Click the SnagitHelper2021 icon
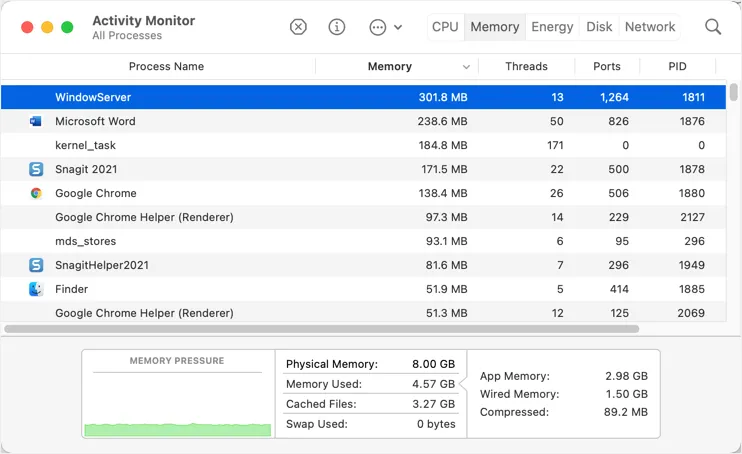The height and width of the screenshot is (454, 742). coord(36,265)
